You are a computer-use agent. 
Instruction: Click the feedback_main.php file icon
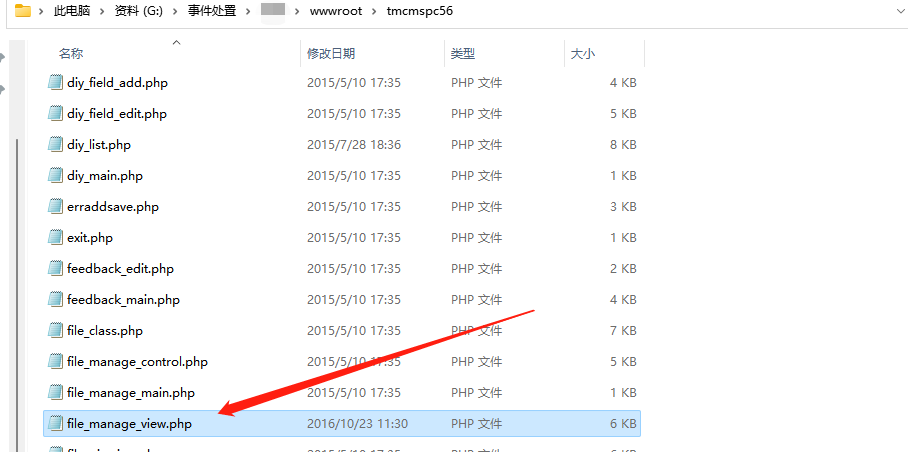pyautogui.click(x=56, y=300)
